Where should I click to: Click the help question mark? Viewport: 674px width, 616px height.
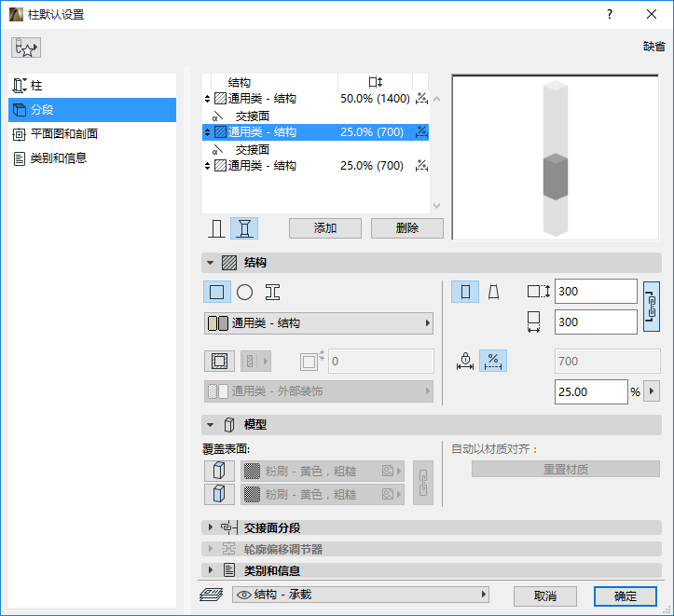[610, 14]
